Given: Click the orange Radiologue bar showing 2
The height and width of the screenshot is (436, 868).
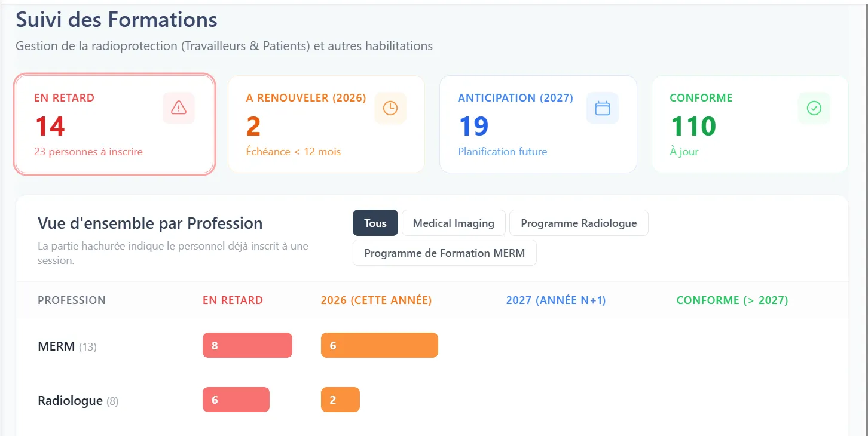Looking at the screenshot, I should pyautogui.click(x=340, y=400).
